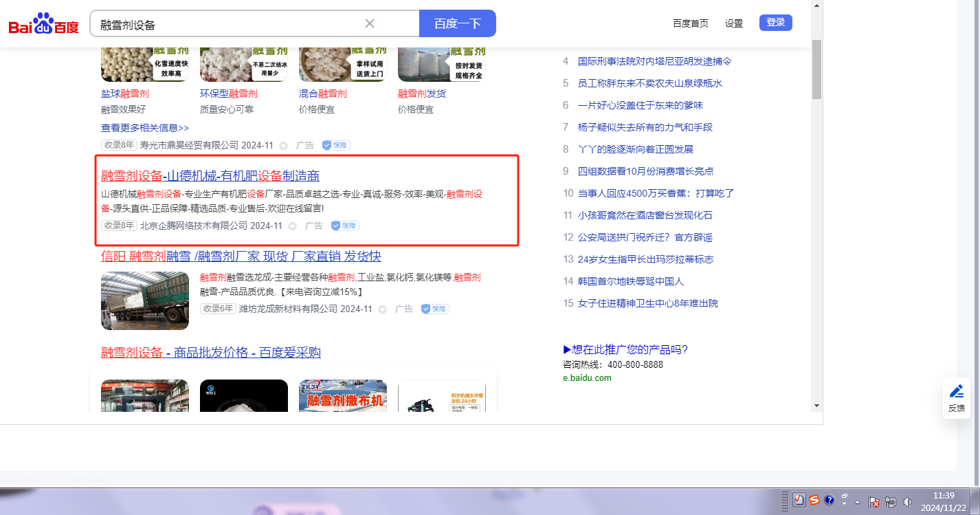Click the Action Center flag tray icon
The height and width of the screenshot is (515, 980).
point(875,502)
